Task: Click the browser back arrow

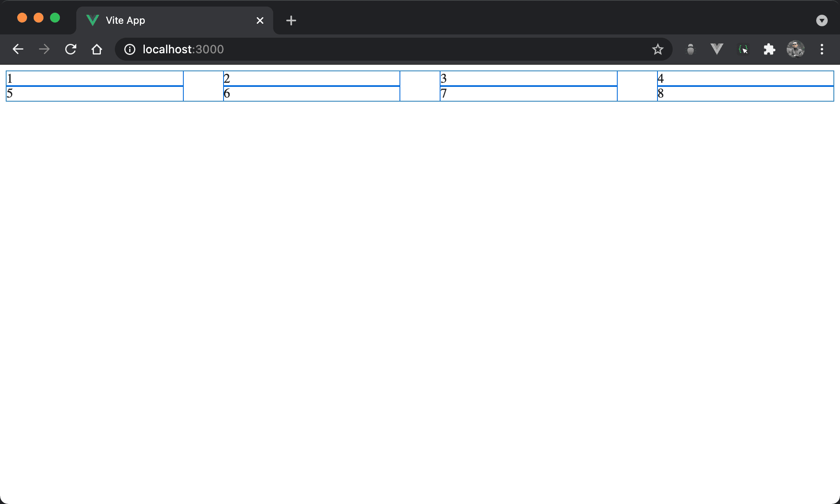Action: tap(18, 50)
